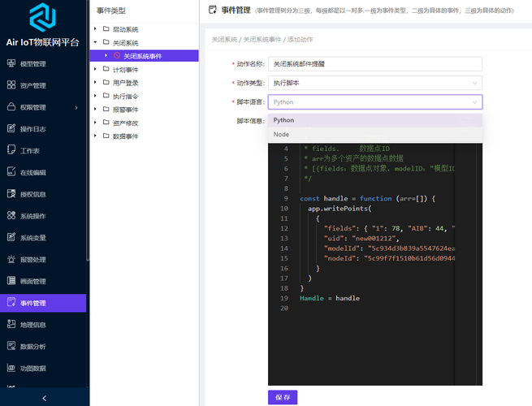532x406 pixels.
Task: Click the 模型管理 sidebar icon
Action: pos(11,63)
